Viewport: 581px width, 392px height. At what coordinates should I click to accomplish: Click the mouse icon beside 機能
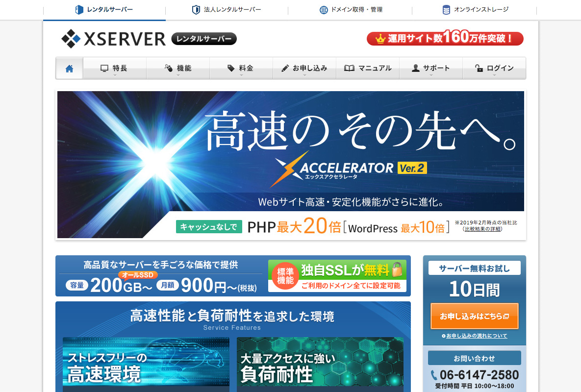click(169, 68)
